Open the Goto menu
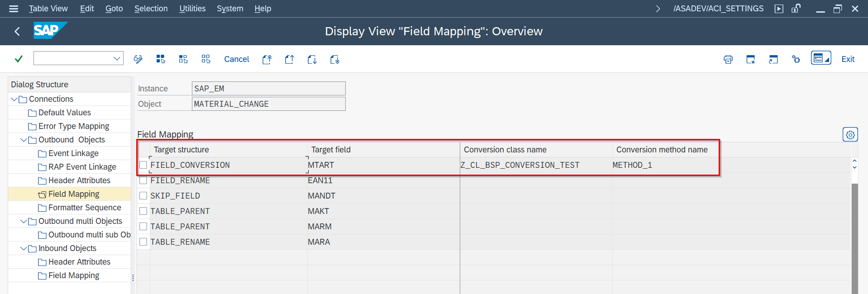 click(x=114, y=9)
